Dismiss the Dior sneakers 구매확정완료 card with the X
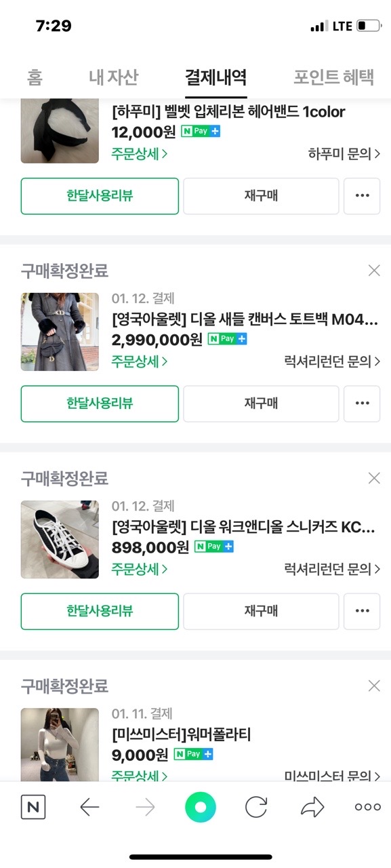This screenshot has height=868, width=391. pyautogui.click(x=373, y=477)
